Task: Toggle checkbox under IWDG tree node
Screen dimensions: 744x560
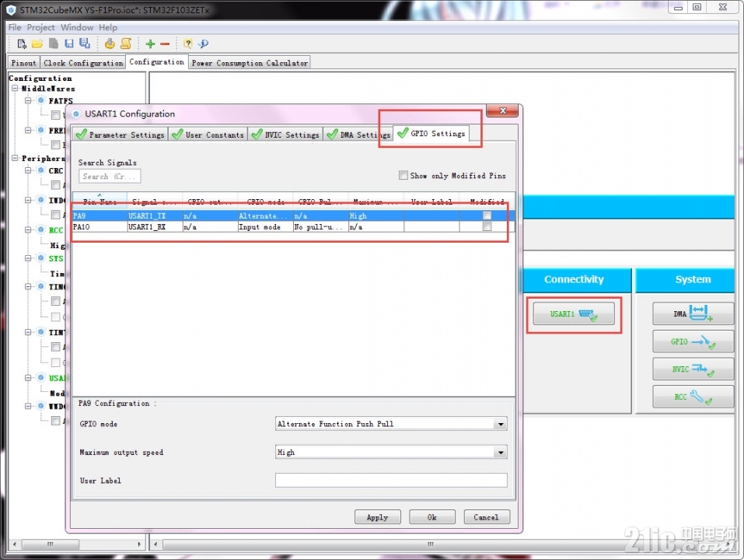Action: click(x=55, y=215)
